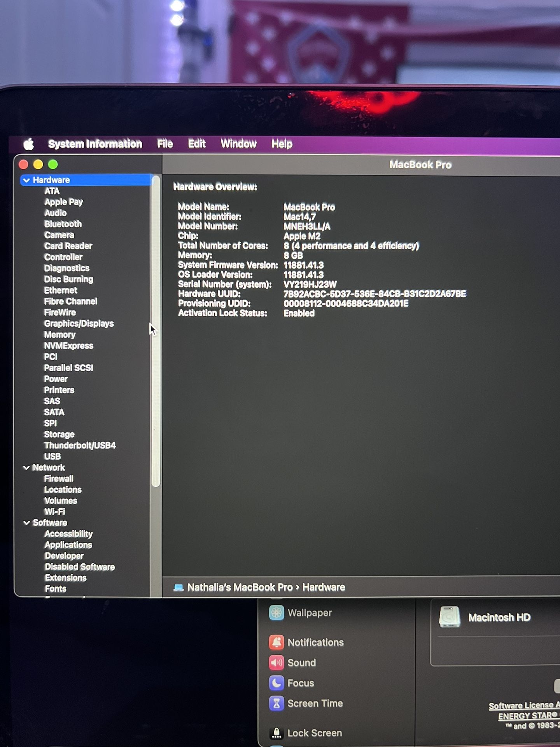The image size is (560, 747).
Task: Select Disabled Software in the sidebar
Action: [80, 567]
